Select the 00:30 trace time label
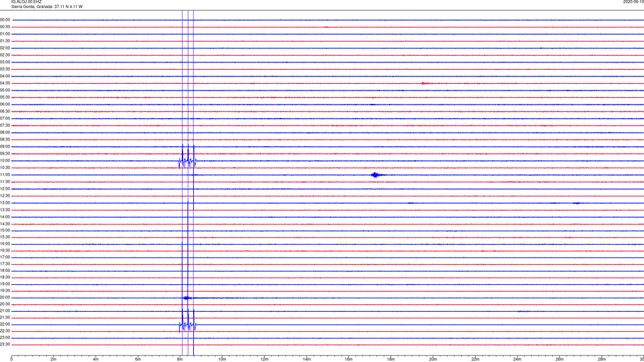 pyautogui.click(x=5, y=27)
